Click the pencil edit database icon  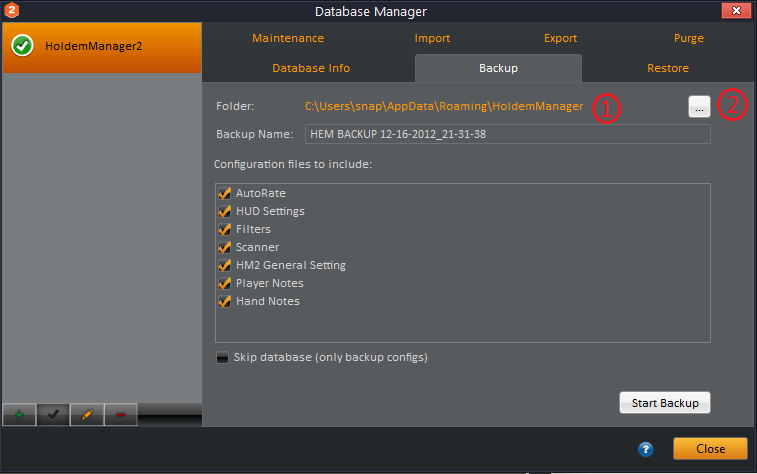(x=87, y=415)
